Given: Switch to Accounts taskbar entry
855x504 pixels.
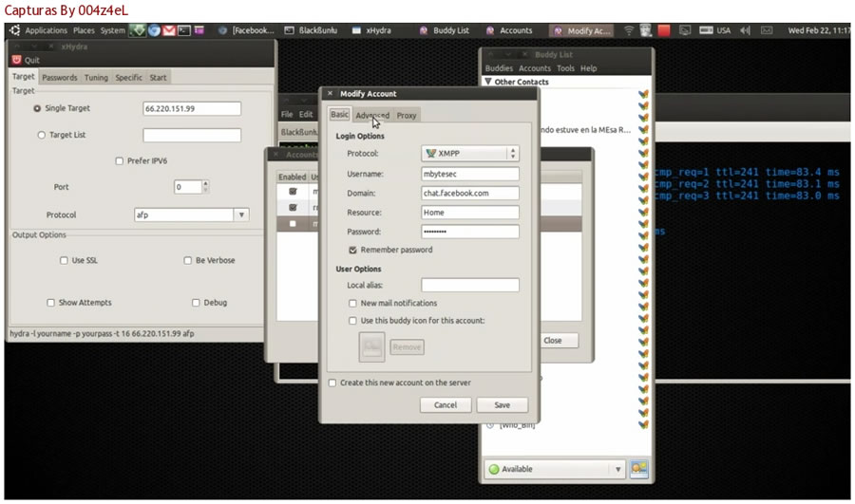Looking at the screenshot, I should click(509, 30).
